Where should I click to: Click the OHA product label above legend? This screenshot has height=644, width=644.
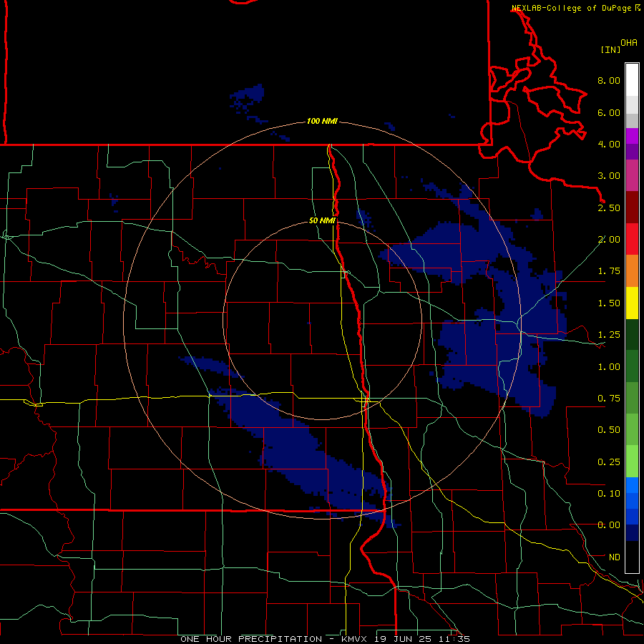(x=629, y=43)
